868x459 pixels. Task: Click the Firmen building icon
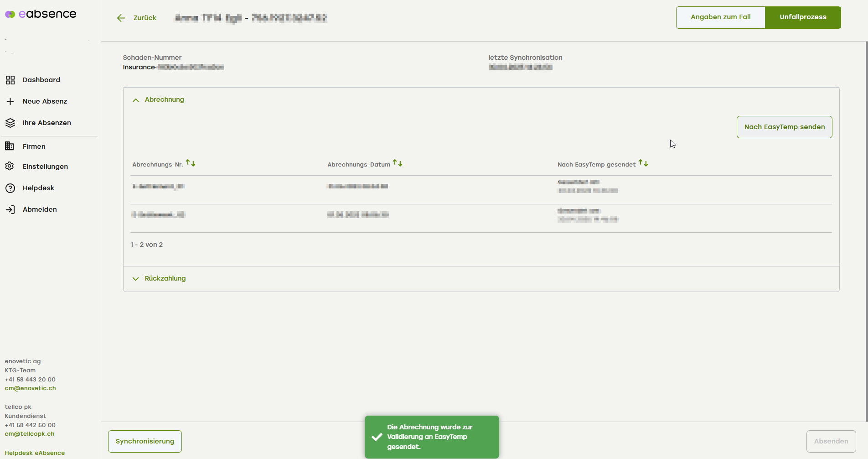(10, 146)
